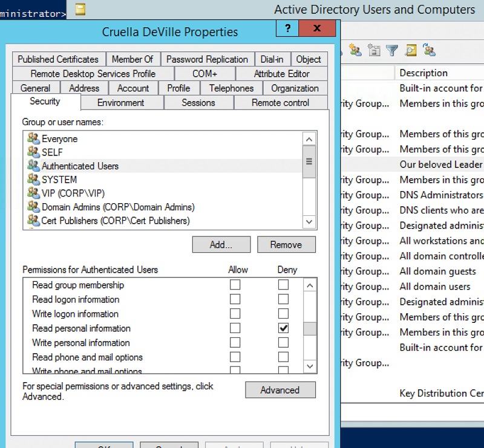Click the Advanced button
This screenshot has height=448, width=484.
click(280, 390)
